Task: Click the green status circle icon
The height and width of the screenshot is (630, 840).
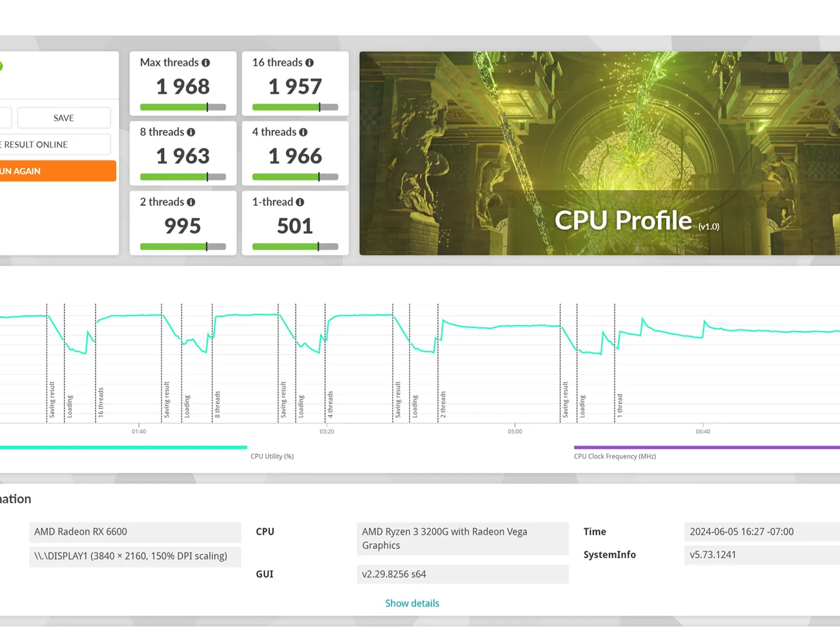Action: 1,66
